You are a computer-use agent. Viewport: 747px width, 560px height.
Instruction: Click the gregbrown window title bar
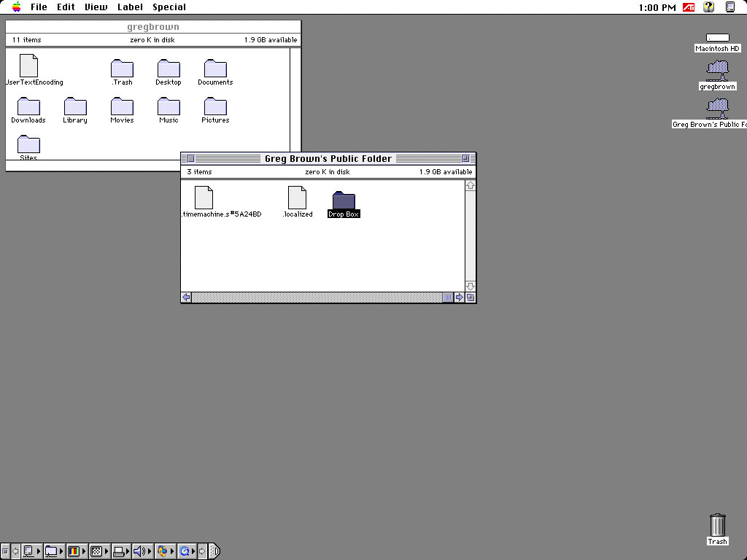(x=153, y=27)
